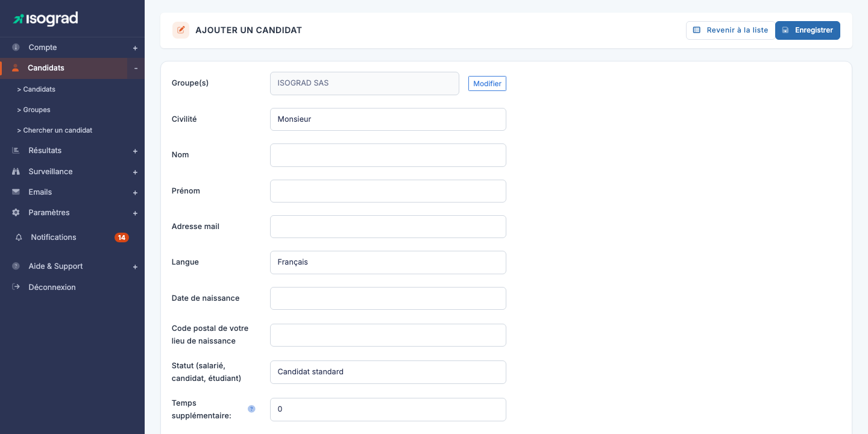Click the Temps supplémentaire help icon
This screenshot has height=434, width=868.
click(x=251, y=409)
